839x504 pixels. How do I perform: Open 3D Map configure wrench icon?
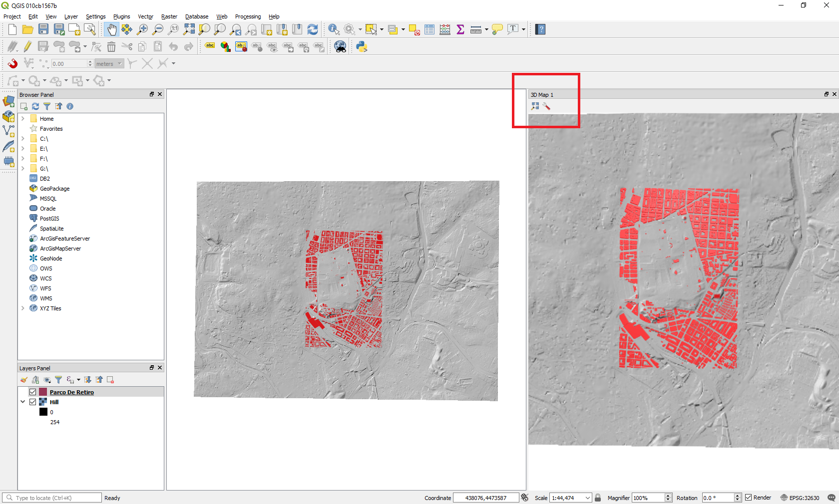point(546,106)
